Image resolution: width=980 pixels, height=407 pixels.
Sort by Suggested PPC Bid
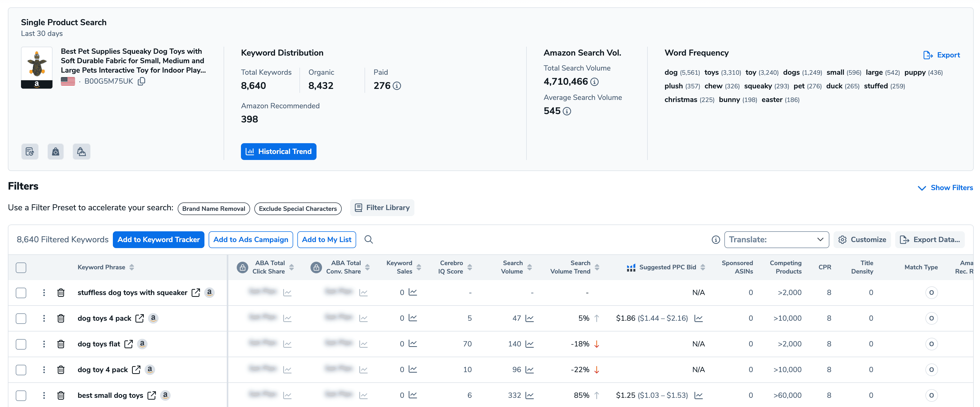point(703,267)
